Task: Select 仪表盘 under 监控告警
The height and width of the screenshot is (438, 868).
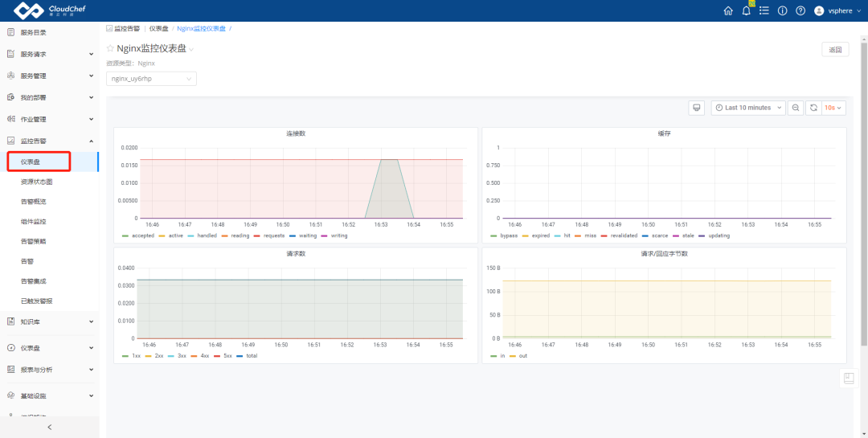Action: coord(30,162)
